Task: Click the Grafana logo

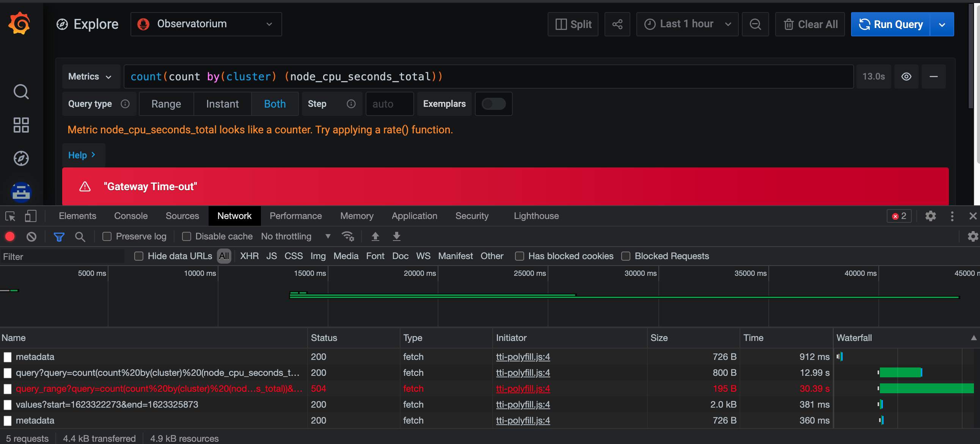Action: (x=19, y=23)
